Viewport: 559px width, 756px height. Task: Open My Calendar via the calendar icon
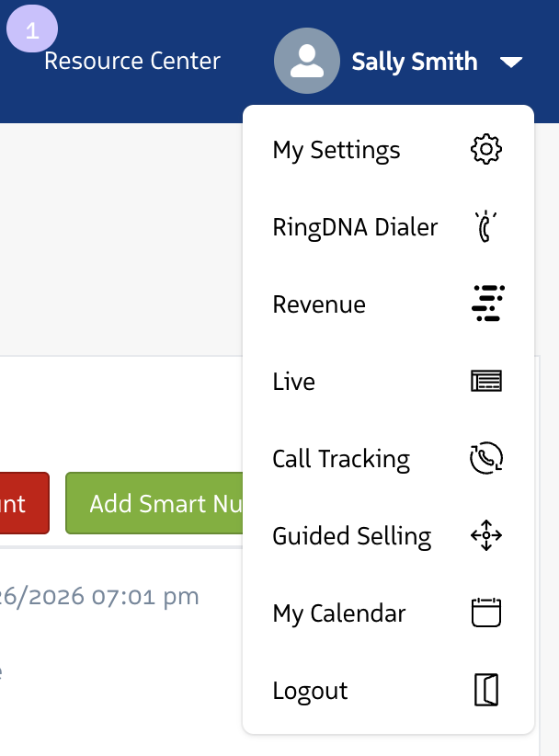click(x=486, y=613)
